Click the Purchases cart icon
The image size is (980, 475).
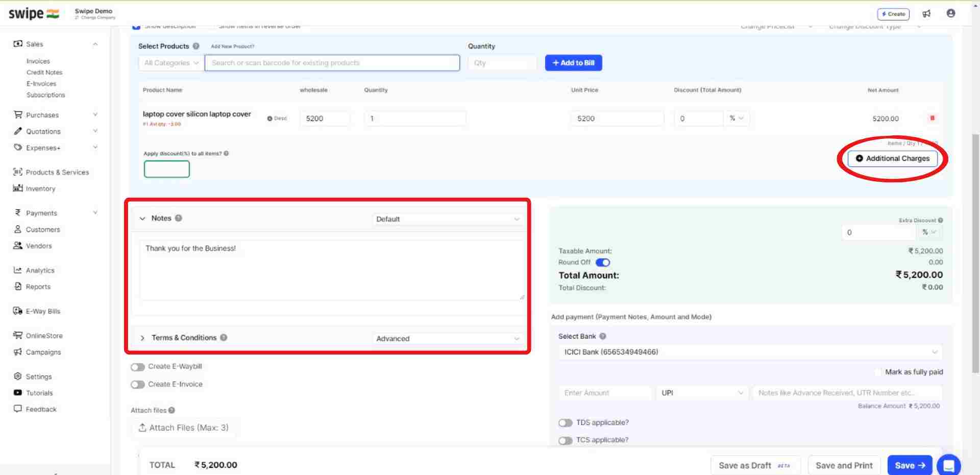pos(18,115)
